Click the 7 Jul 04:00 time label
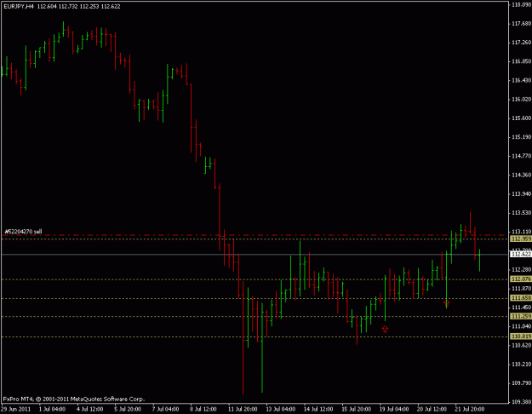 pyautogui.click(x=166, y=409)
